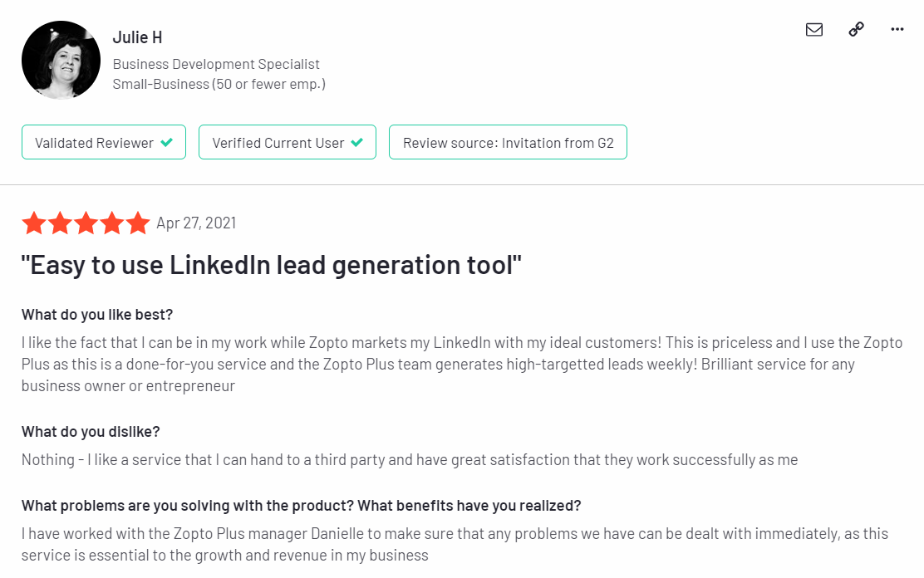The width and height of the screenshot is (924, 578).
Task: Click the fifth orange rating star
Action: point(138,223)
